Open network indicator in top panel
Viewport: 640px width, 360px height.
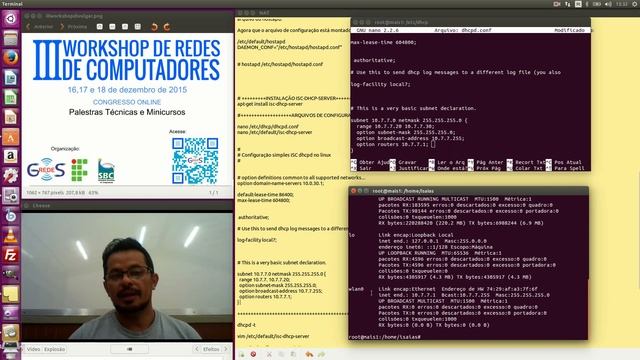pos(568,4)
